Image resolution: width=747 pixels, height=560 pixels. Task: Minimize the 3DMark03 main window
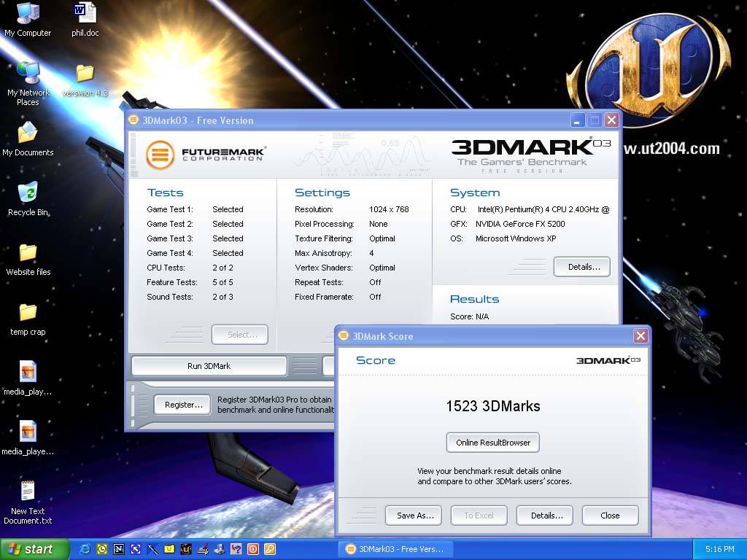(x=578, y=120)
